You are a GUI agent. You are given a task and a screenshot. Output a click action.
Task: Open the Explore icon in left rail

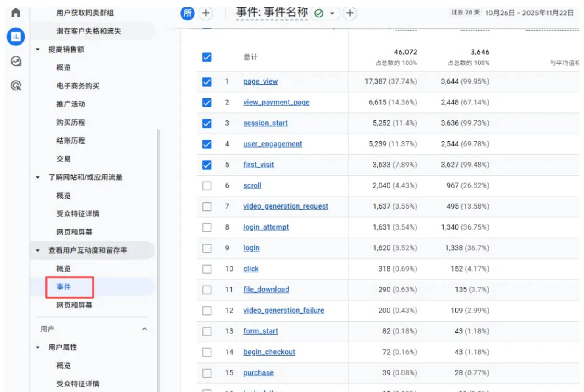(16, 61)
